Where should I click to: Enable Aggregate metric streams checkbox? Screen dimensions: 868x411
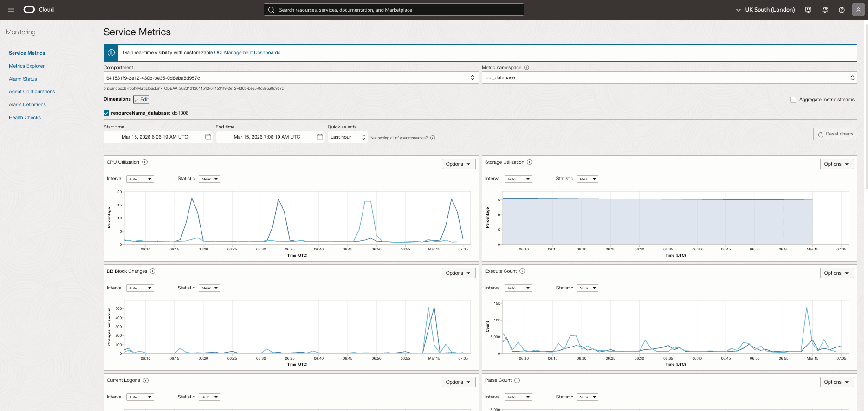[x=793, y=100]
